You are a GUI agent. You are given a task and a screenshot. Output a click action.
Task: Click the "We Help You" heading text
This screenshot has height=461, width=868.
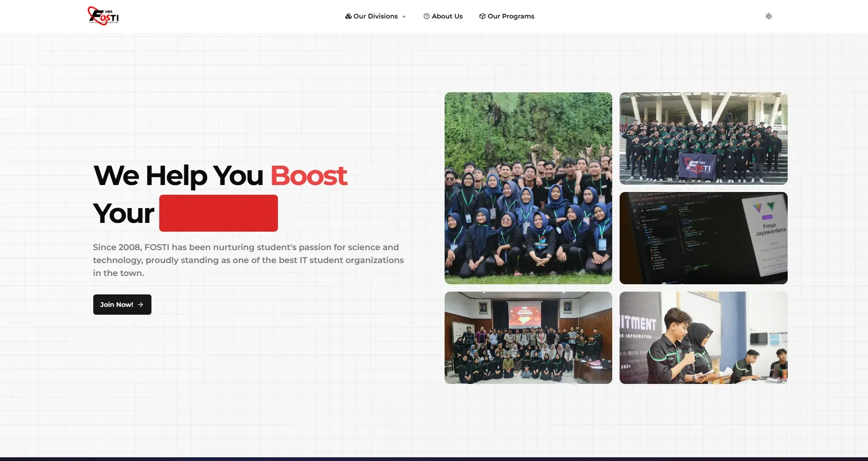click(178, 175)
